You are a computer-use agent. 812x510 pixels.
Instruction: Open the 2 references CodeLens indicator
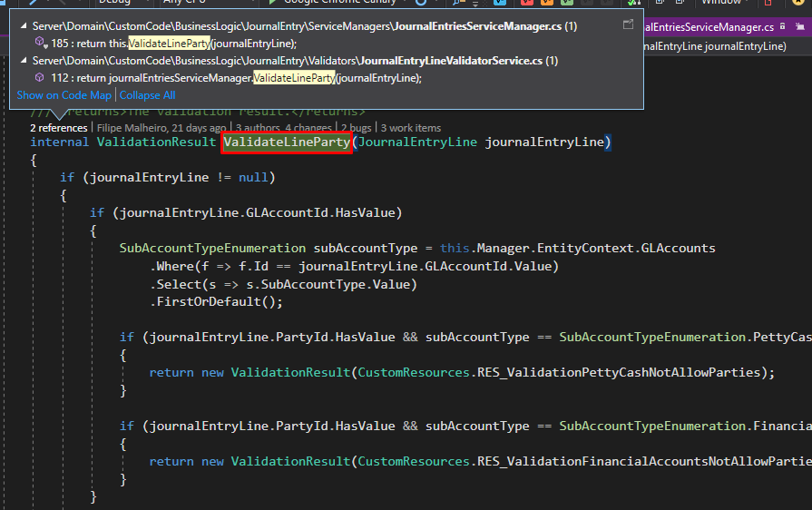pos(58,128)
